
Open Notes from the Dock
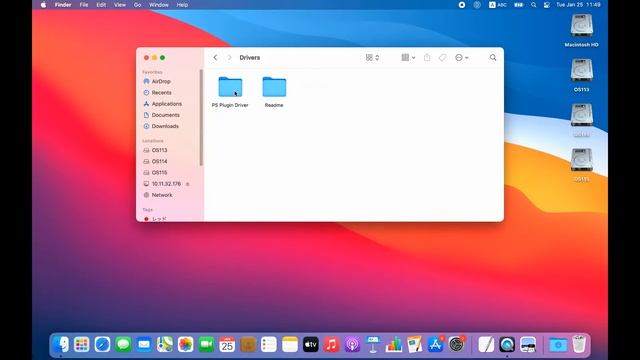[x=290, y=344]
